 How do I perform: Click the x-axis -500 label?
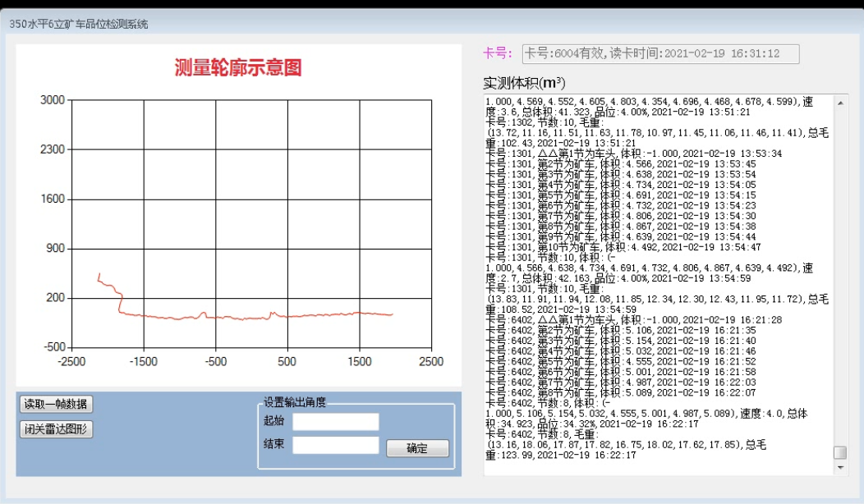[215, 362]
